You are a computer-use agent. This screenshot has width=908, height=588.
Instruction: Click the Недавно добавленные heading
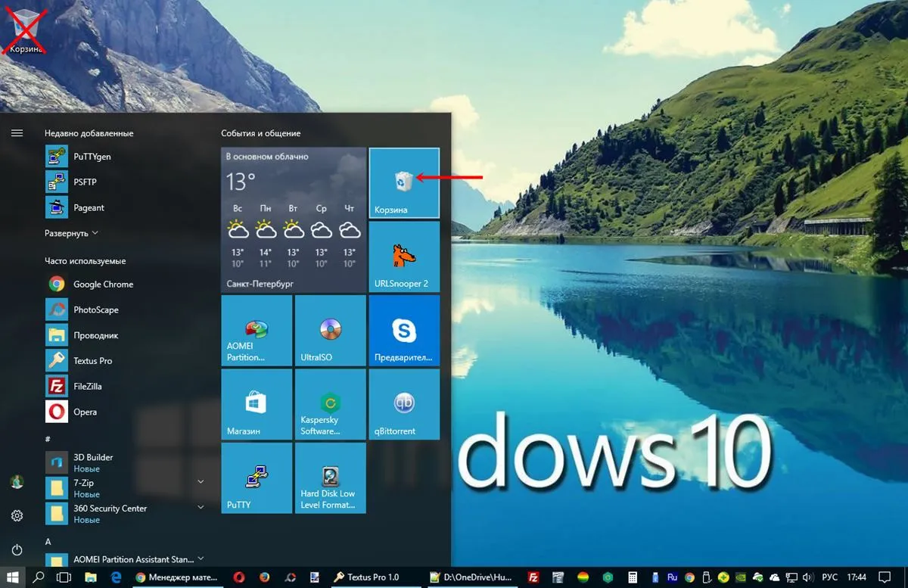(89, 133)
